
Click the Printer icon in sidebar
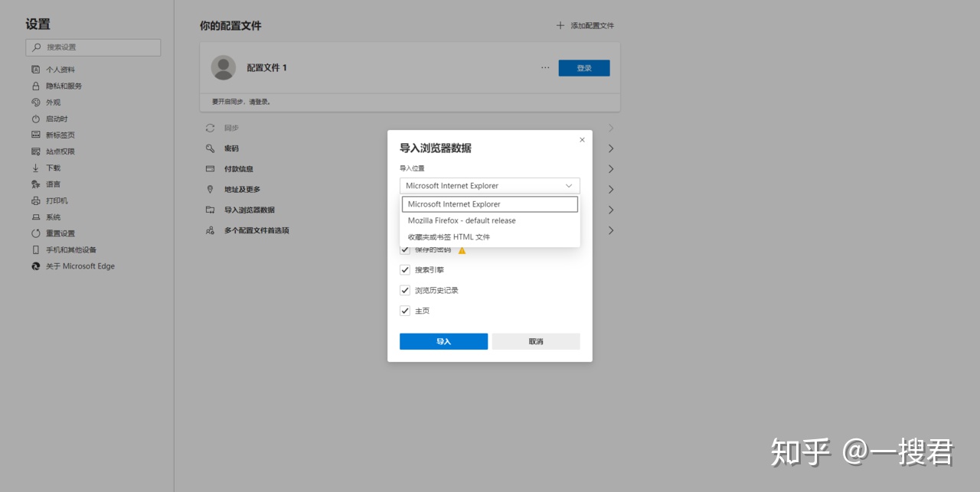35,200
